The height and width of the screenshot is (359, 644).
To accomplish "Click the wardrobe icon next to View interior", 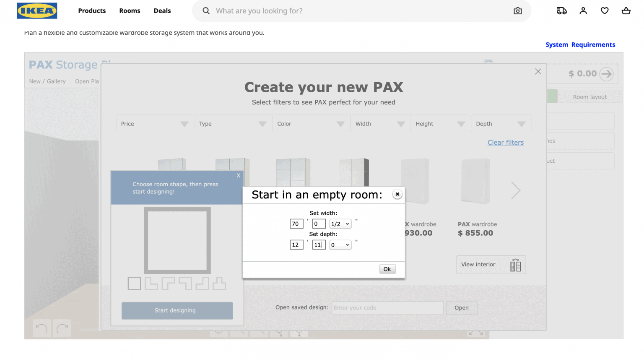I will tap(516, 265).
